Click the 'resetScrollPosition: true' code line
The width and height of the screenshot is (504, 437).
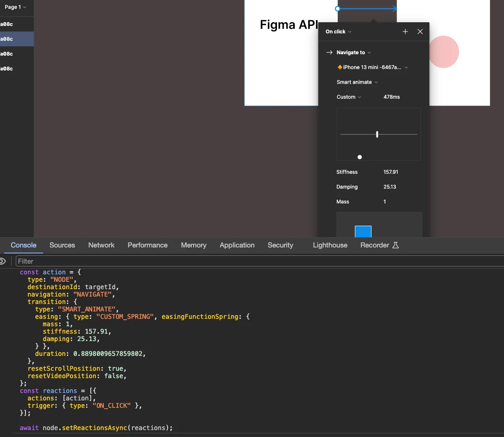pyautogui.click(x=77, y=368)
